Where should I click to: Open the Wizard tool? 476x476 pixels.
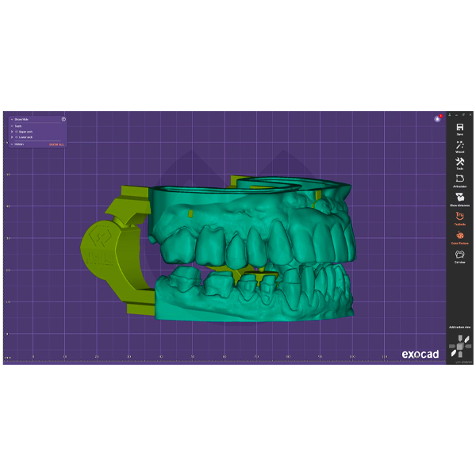(x=459, y=148)
